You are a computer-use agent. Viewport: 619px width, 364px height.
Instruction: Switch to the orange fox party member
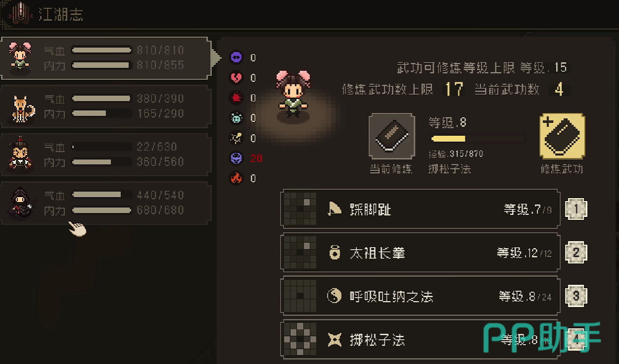[x=105, y=106]
